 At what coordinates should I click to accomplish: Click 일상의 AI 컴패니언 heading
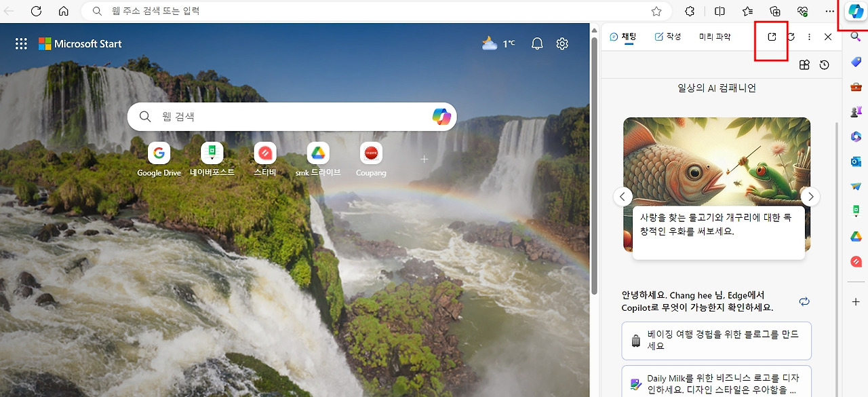click(x=717, y=88)
